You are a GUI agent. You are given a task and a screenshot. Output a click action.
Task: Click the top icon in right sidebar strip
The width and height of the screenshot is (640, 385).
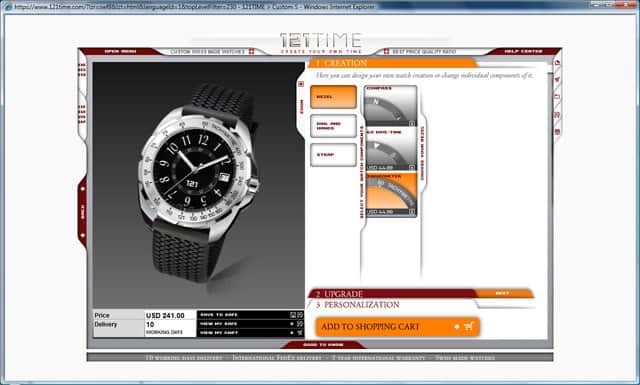click(x=557, y=63)
